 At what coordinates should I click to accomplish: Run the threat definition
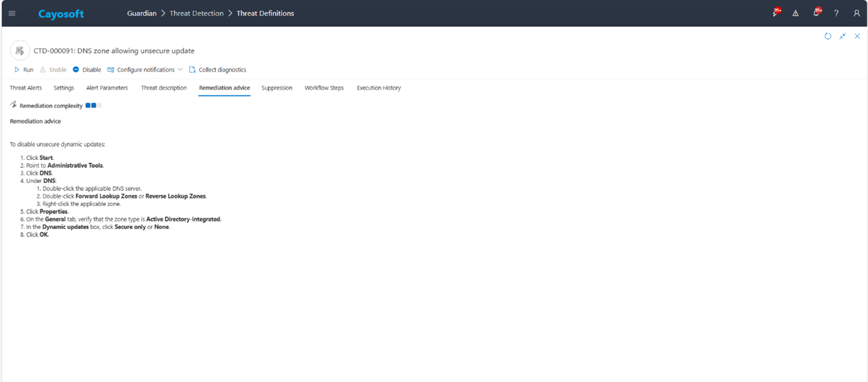coord(24,70)
